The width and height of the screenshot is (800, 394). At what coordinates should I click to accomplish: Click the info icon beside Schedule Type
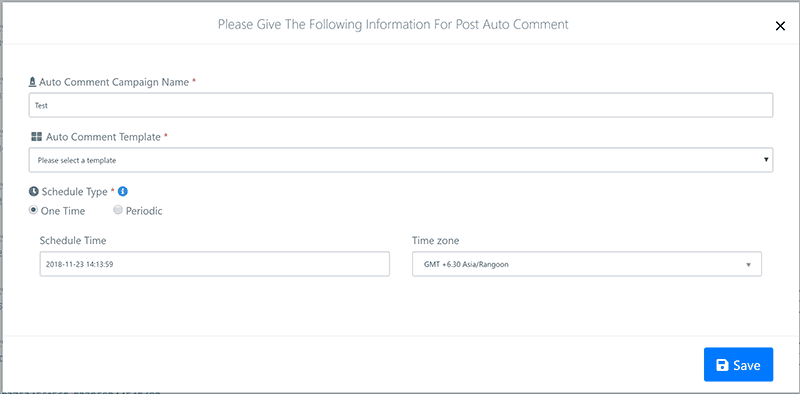coord(122,191)
